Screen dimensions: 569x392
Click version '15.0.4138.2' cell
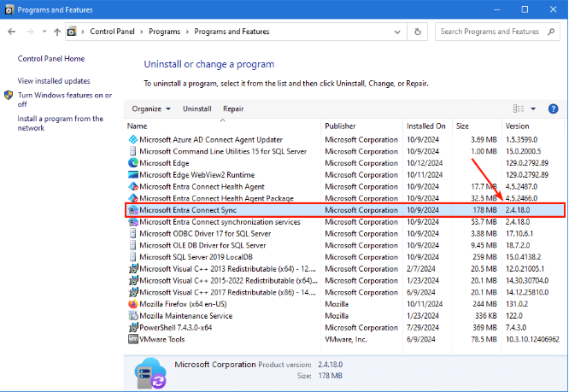pos(523,257)
